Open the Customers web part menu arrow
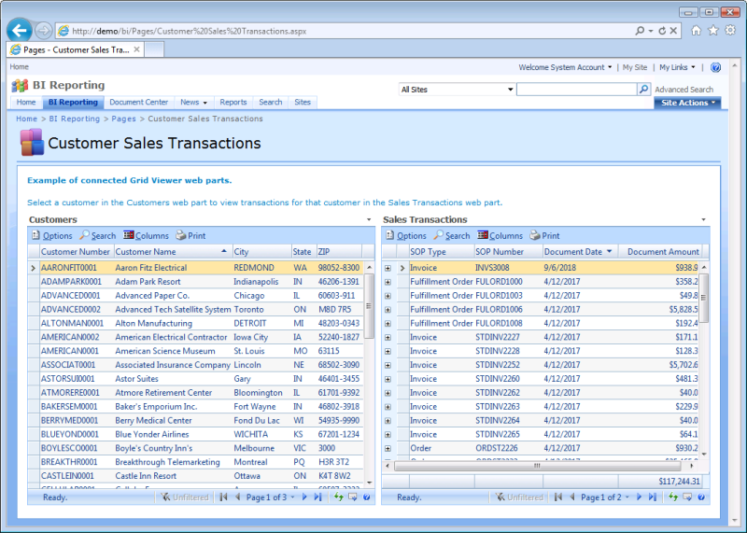 [x=369, y=219]
